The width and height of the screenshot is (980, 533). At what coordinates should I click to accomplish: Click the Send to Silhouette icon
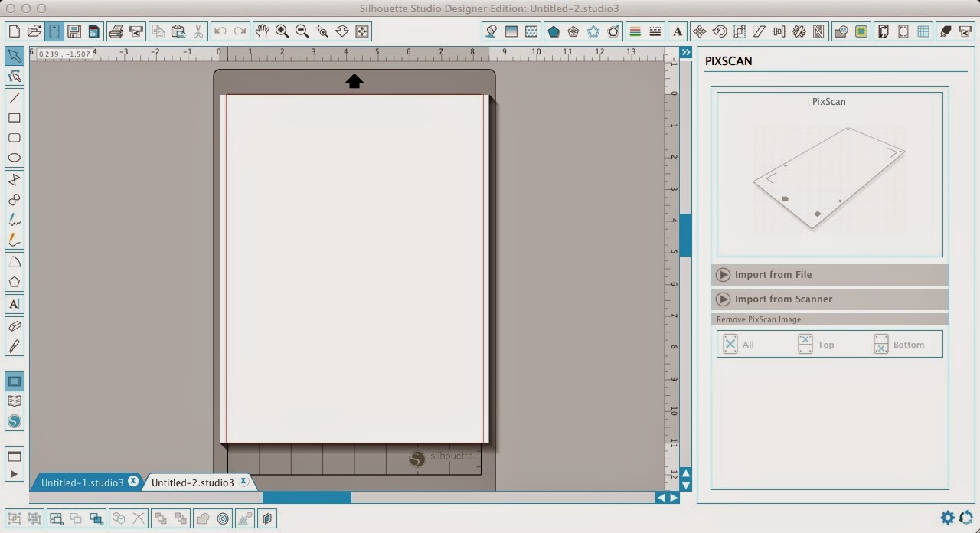(136, 31)
